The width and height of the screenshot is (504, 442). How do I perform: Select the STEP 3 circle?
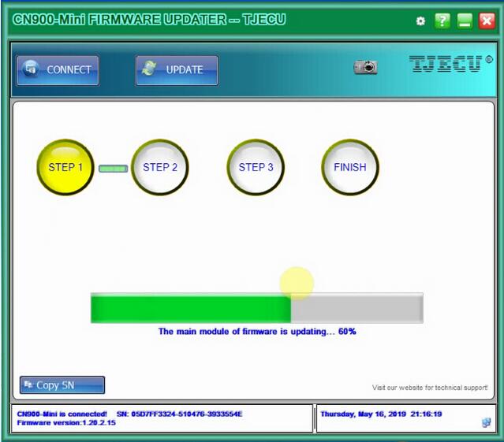[256, 167]
